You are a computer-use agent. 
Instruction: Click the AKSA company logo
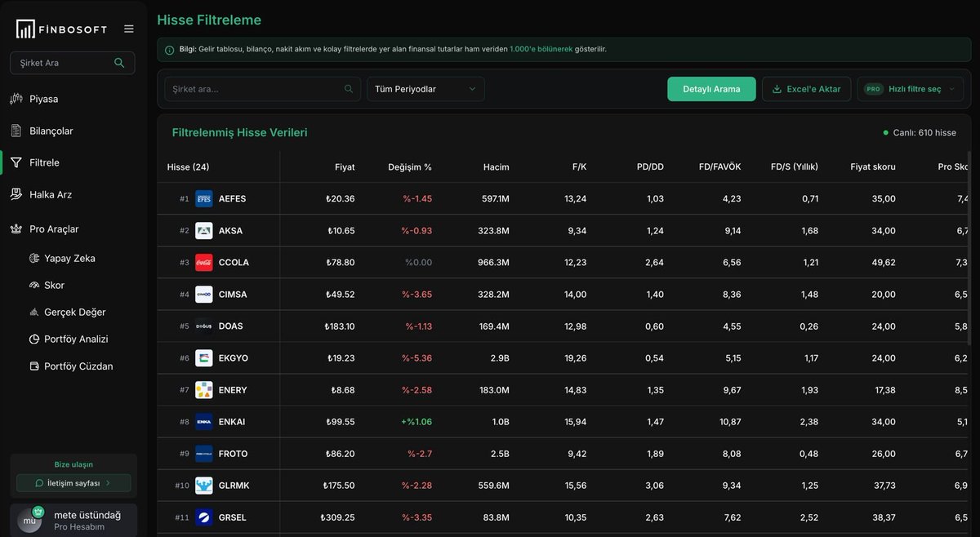(x=204, y=231)
